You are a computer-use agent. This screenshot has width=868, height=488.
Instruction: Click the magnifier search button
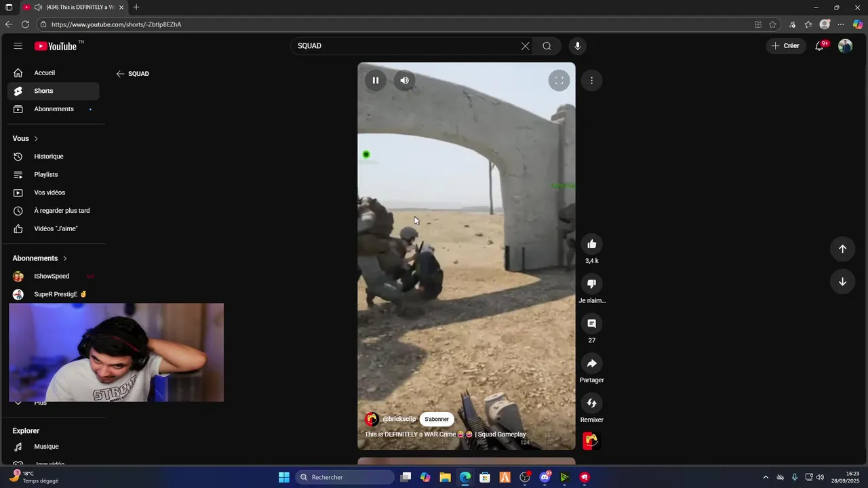547,46
